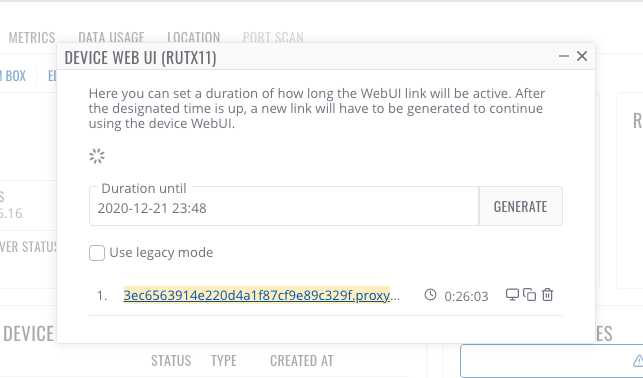The height and width of the screenshot is (378, 643).
Task: Click the Duration until date field
Action: click(x=284, y=206)
